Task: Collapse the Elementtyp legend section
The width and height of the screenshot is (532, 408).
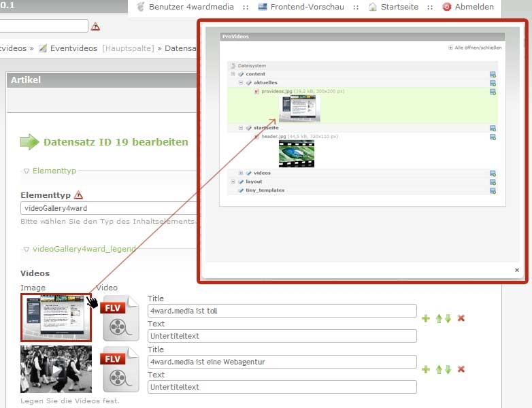Action: click(27, 171)
